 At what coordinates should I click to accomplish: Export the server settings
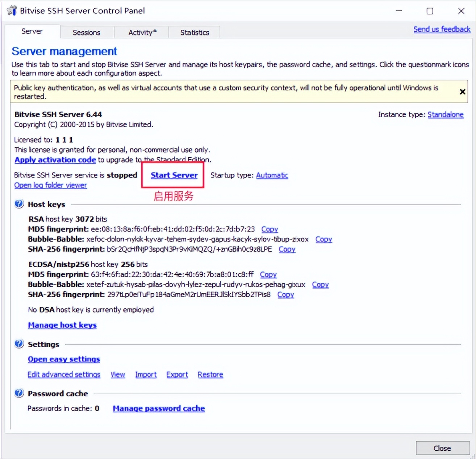(x=177, y=375)
